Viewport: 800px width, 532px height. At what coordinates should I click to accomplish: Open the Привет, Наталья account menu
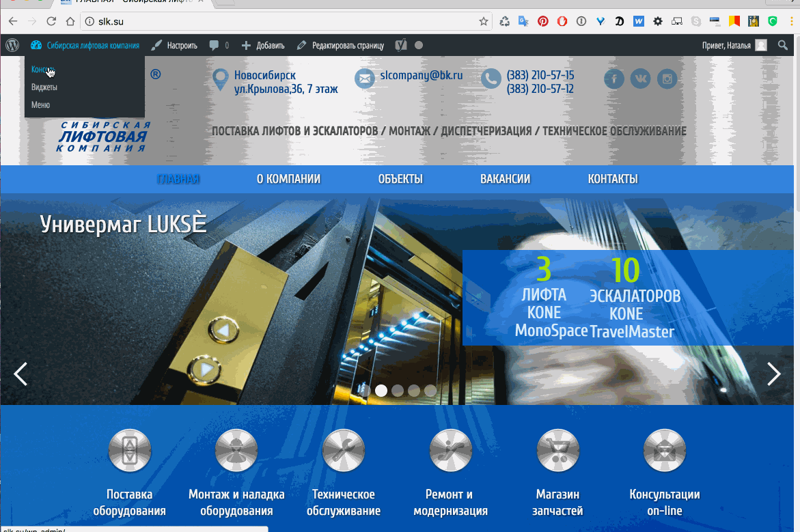coord(734,45)
